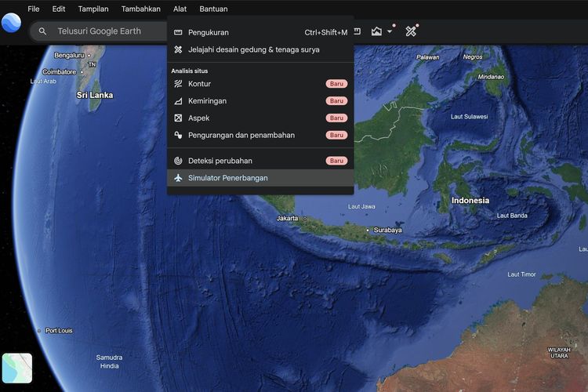Open the Tambahkan menu
Screen dimensions: 588x392
140,9
